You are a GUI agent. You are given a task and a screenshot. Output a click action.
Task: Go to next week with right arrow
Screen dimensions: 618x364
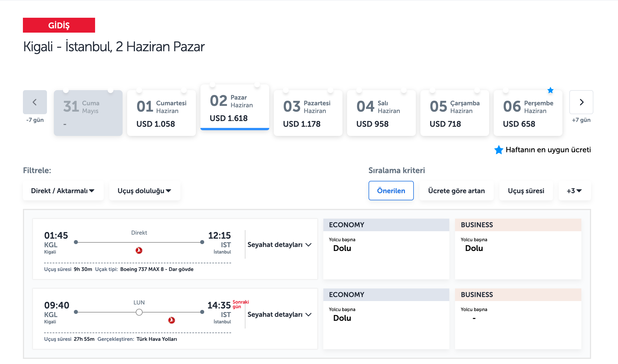581,102
